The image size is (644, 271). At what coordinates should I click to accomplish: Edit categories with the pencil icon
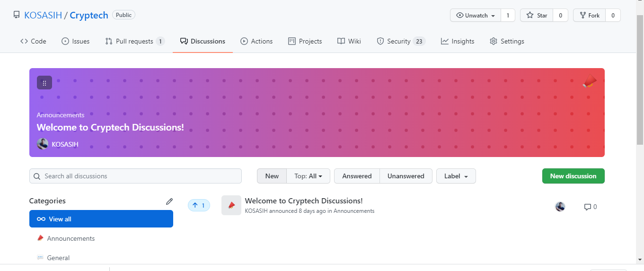pos(169,201)
